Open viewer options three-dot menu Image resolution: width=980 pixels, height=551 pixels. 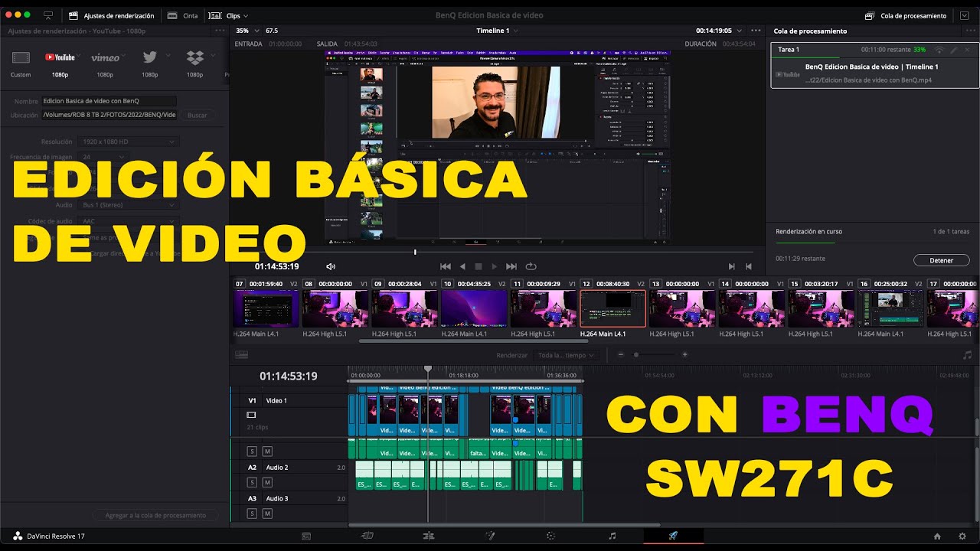[x=756, y=31]
